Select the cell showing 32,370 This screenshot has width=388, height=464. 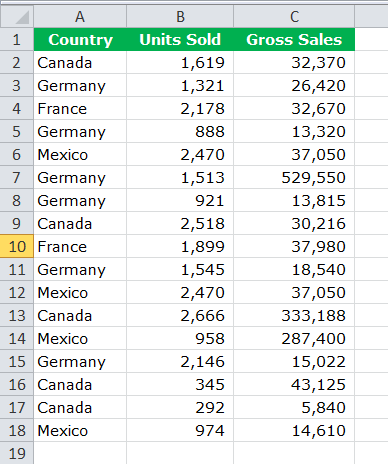tap(294, 62)
